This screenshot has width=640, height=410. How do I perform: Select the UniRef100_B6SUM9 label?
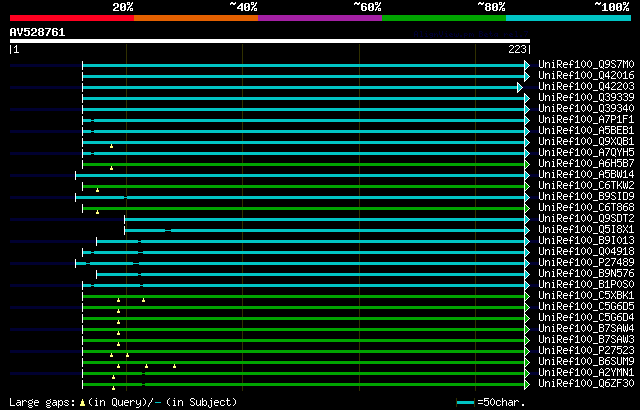586,362
